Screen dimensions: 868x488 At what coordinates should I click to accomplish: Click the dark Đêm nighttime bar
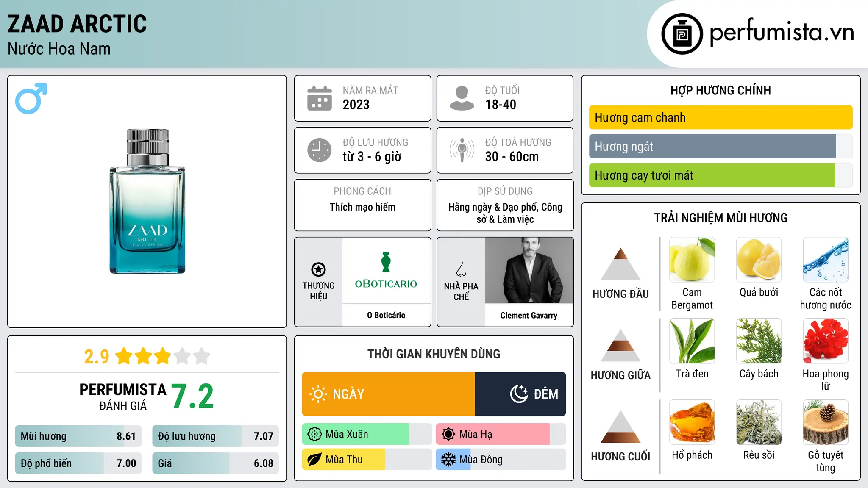click(x=520, y=394)
